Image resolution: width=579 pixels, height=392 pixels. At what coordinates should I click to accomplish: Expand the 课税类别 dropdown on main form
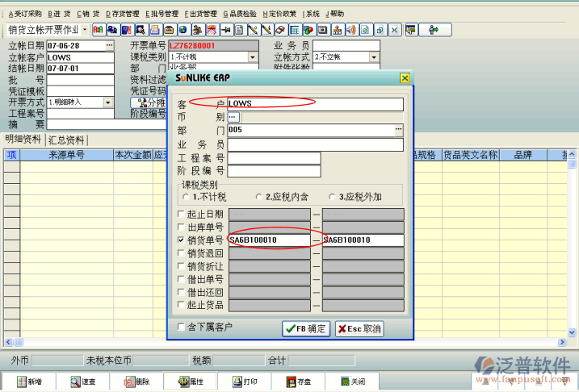tap(253, 57)
